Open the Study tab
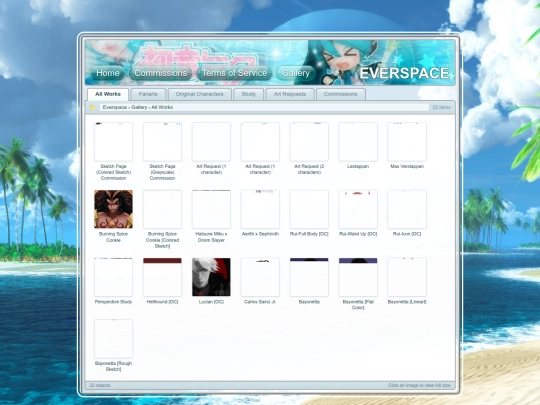The width and height of the screenshot is (540, 405). 248,94
